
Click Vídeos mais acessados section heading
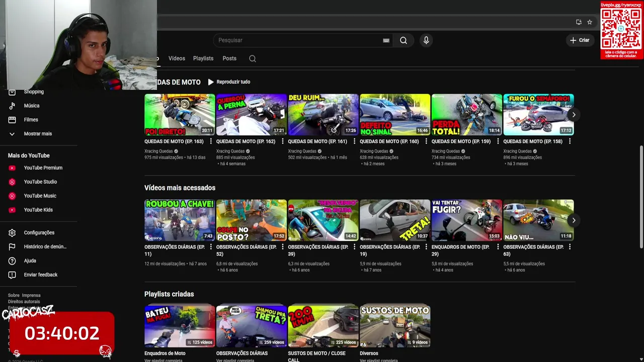coord(180,188)
